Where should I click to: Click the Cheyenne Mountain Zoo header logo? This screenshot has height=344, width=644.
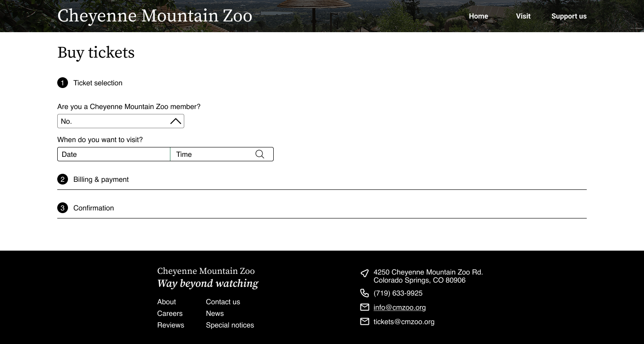[x=155, y=16]
